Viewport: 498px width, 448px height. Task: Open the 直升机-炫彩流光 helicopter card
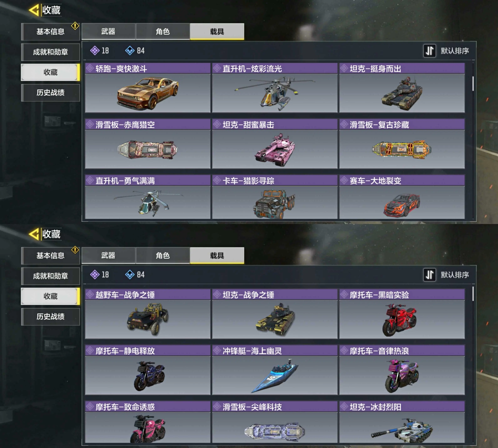pyautogui.click(x=275, y=88)
